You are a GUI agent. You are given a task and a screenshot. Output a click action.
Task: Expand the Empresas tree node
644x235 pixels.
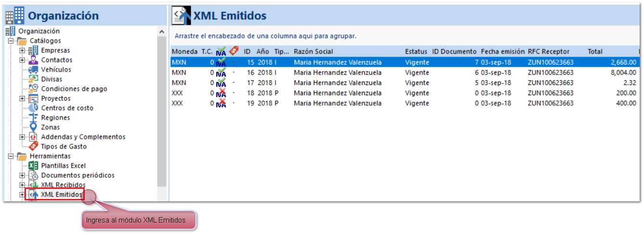point(22,50)
